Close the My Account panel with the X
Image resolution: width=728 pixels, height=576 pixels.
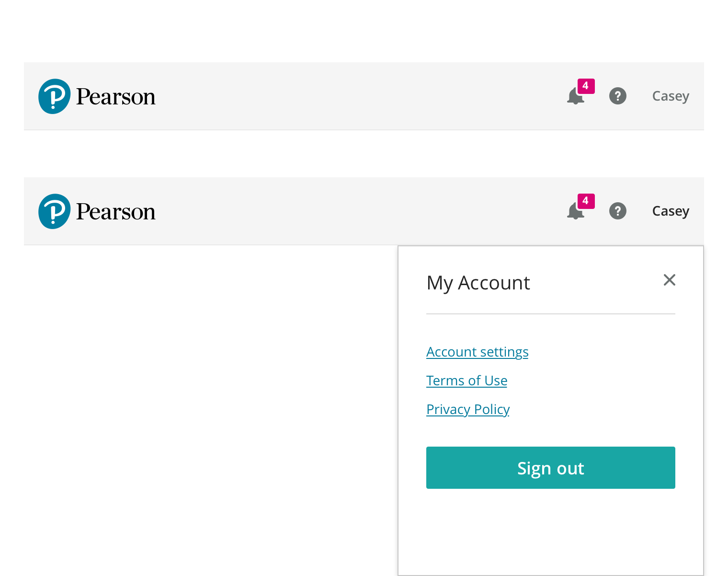click(x=669, y=280)
